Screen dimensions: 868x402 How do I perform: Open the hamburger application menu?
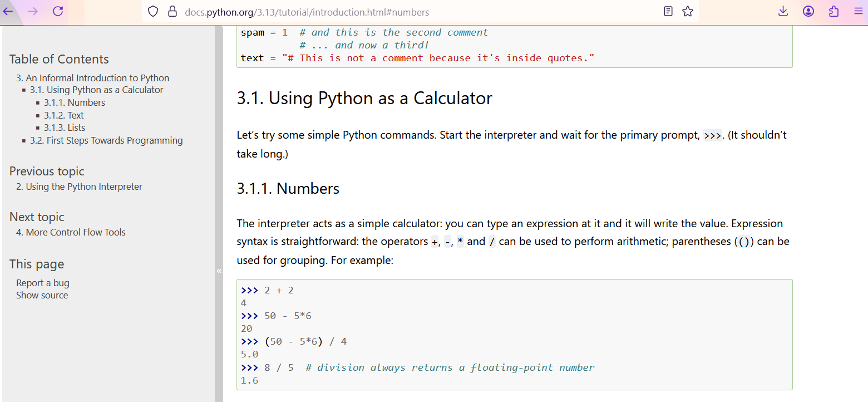(858, 11)
